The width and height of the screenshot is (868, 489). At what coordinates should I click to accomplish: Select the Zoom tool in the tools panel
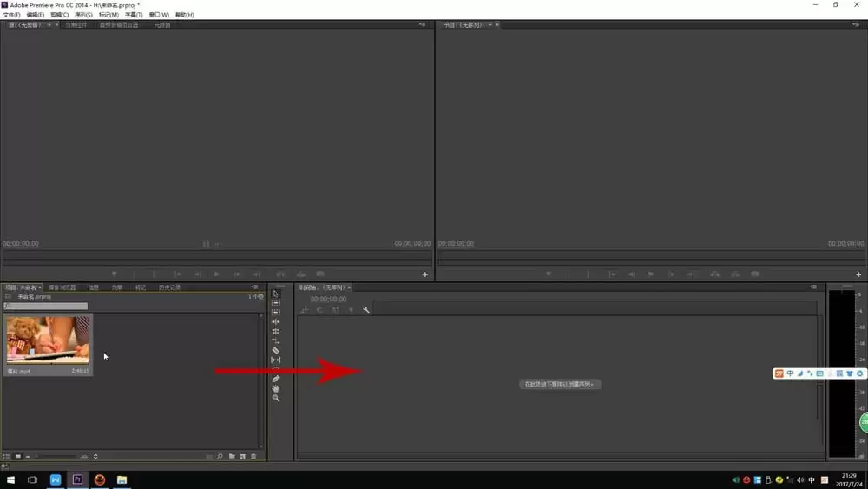[x=276, y=398]
